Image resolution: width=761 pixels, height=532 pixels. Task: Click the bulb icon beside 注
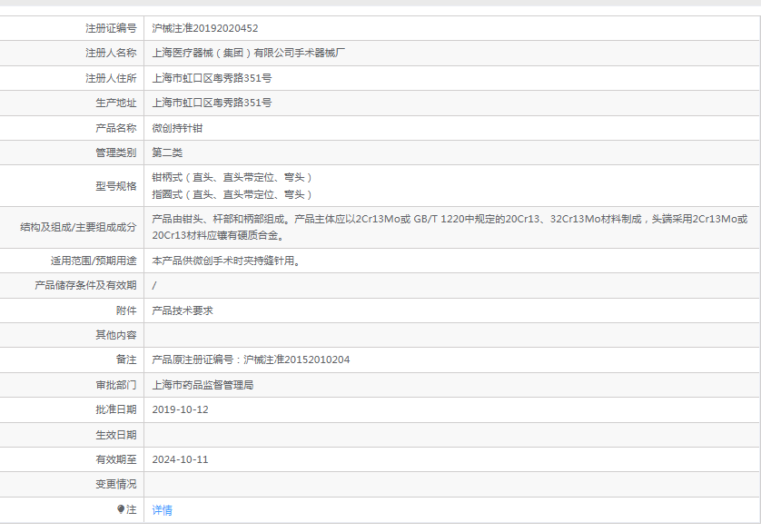tap(121, 509)
